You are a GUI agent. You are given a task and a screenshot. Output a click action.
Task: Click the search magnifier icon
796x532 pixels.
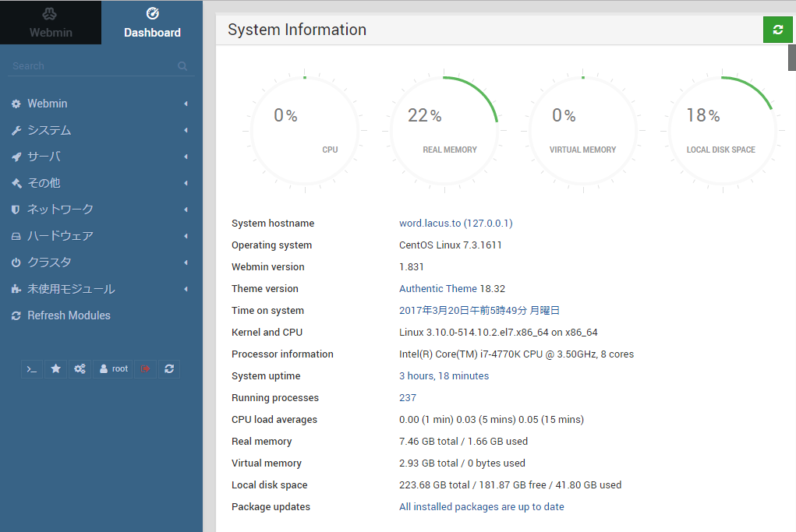coord(182,66)
